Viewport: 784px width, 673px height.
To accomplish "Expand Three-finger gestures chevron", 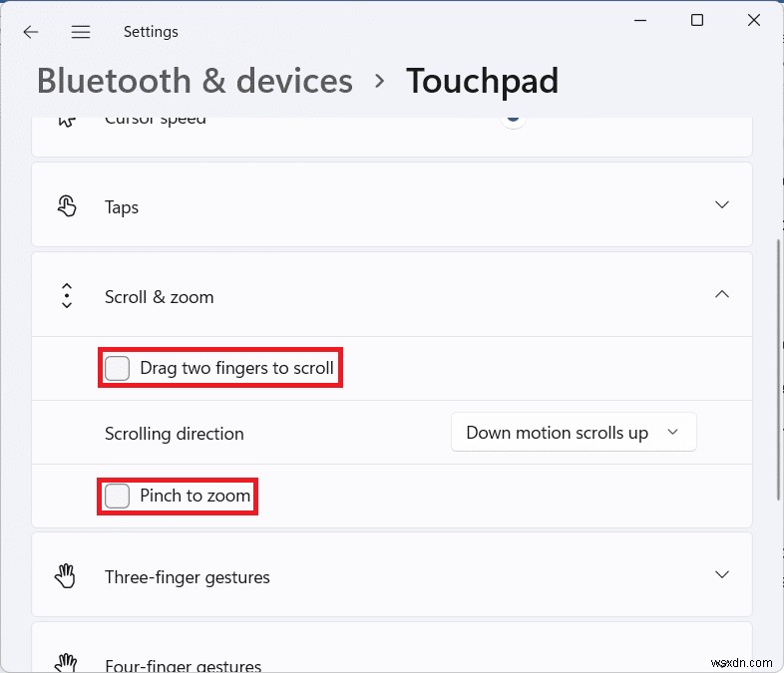I will pos(722,575).
